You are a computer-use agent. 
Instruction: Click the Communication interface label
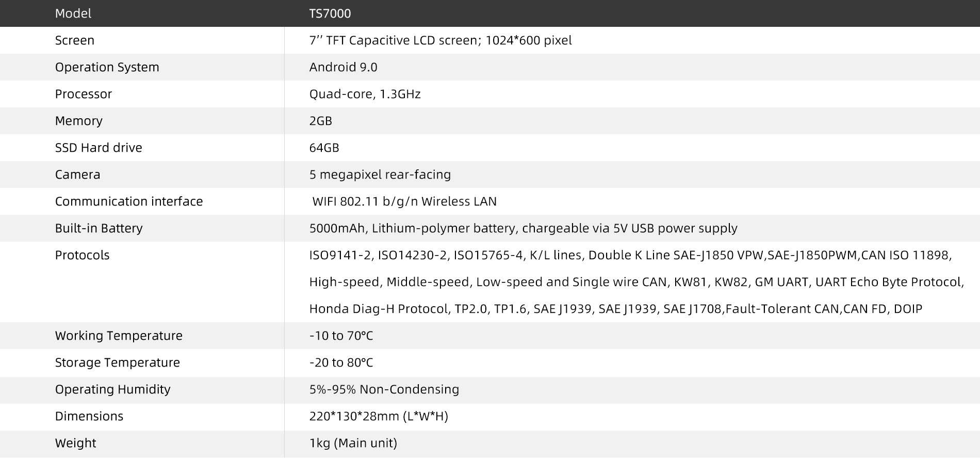[129, 201]
